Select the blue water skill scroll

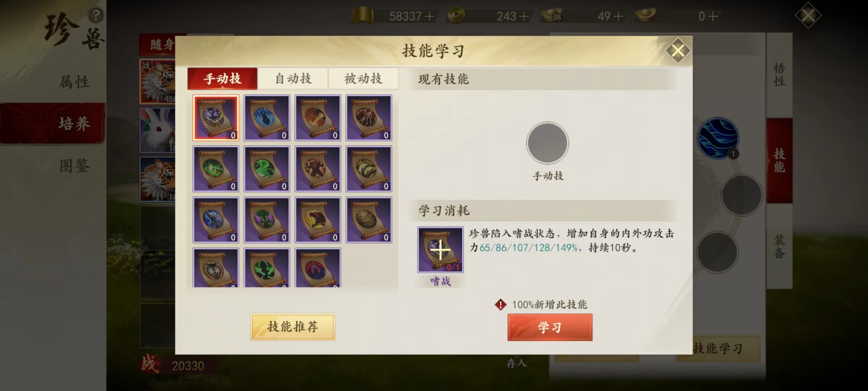pyautogui.click(x=267, y=118)
